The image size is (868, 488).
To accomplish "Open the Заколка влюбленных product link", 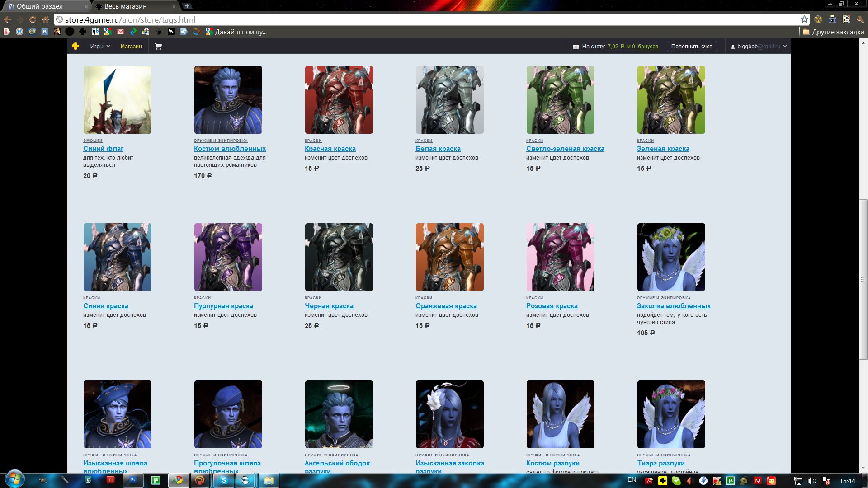I will (674, 306).
